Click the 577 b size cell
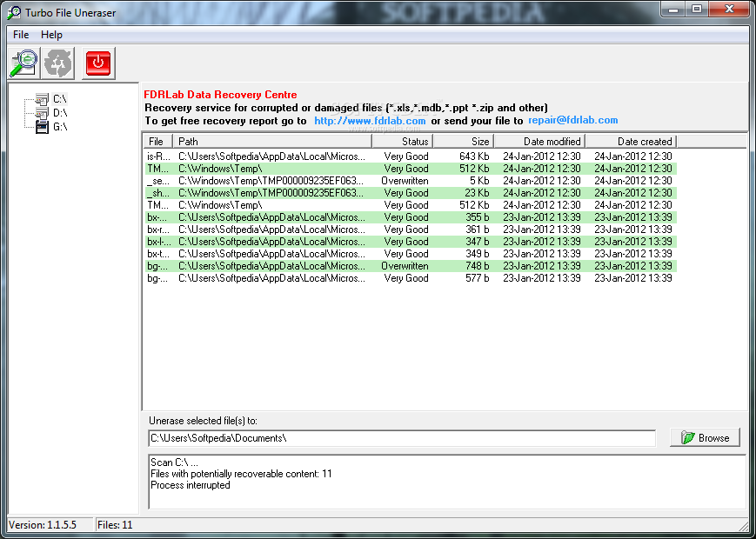This screenshot has width=756, height=539. pos(478,278)
